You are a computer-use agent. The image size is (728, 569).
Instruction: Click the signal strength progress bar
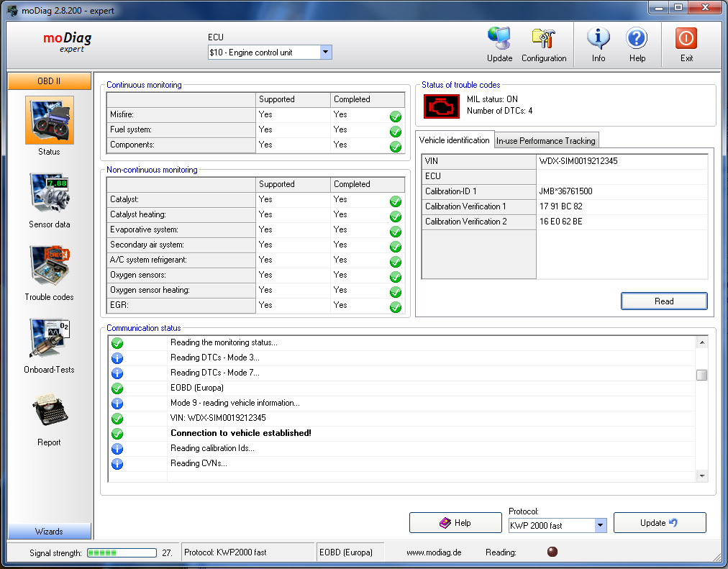pyautogui.click(x=122, y=552)
